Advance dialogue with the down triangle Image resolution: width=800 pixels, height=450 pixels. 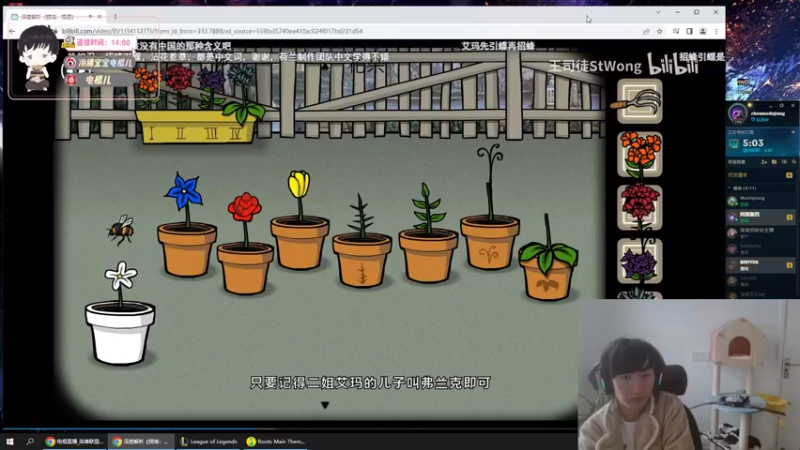tap(325, 405)
